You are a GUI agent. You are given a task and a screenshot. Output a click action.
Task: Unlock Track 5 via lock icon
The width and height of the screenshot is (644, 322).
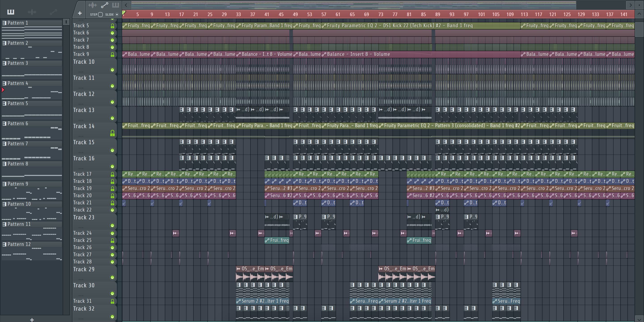[112, 26]
